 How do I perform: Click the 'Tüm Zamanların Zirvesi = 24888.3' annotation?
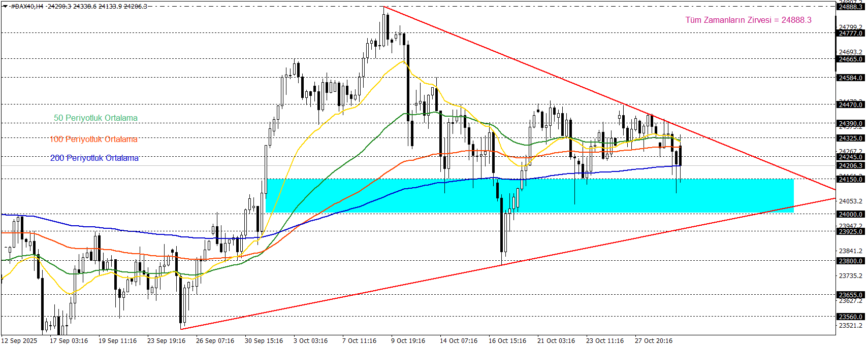point(748,20)
